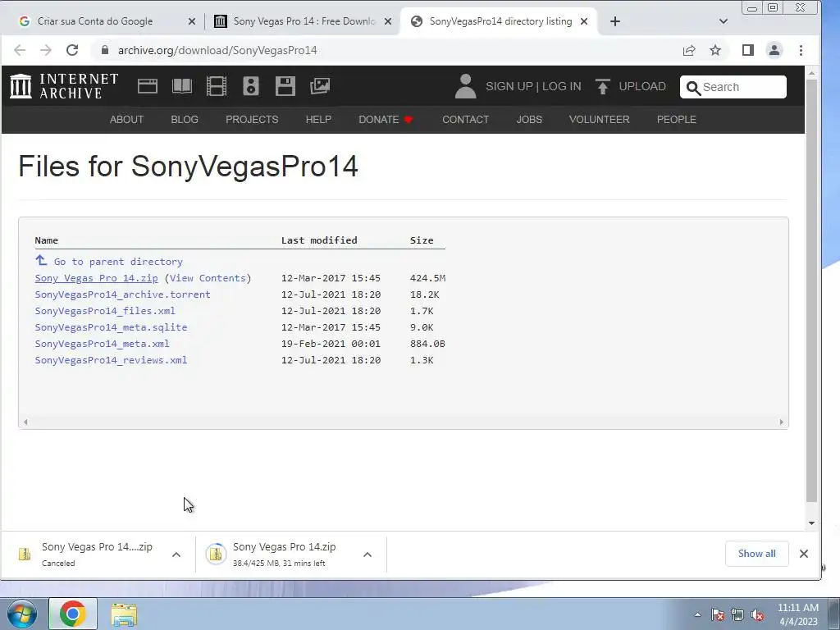Open the Software floppy disk icon
840x630 pixels.
pos(285,86)
